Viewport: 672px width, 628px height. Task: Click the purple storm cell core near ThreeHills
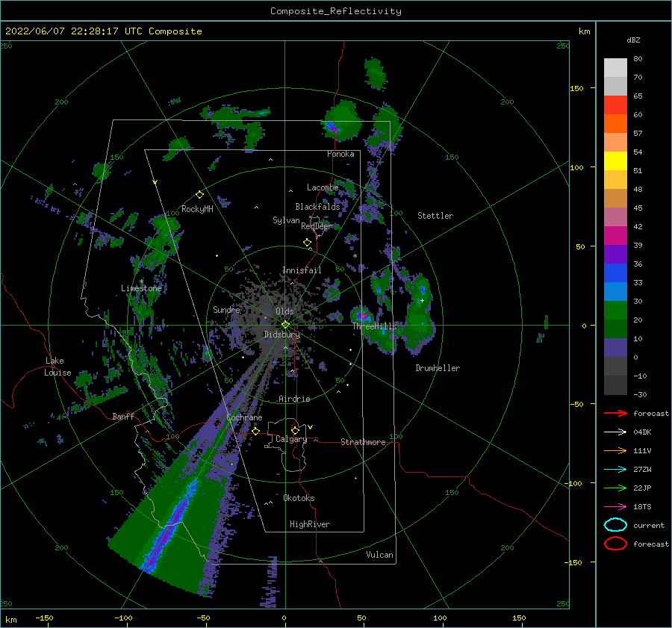(x=362, y=317)
